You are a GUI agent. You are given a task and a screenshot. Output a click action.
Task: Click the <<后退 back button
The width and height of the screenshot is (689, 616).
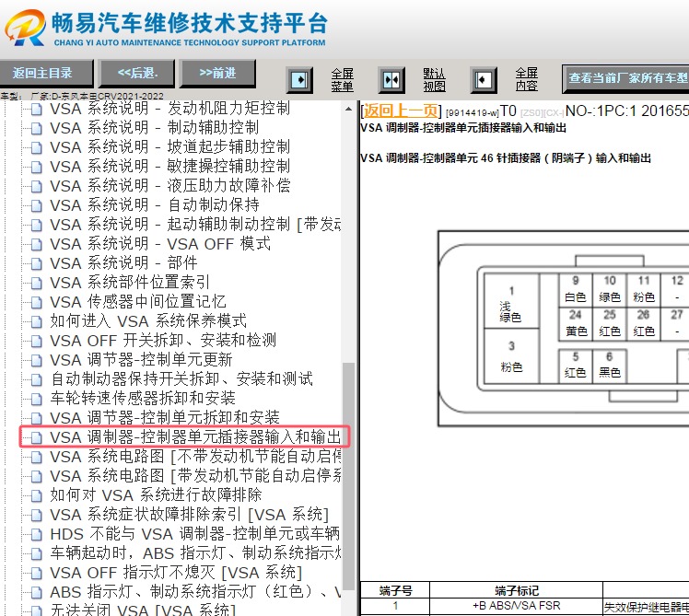[x=137, y=74]
